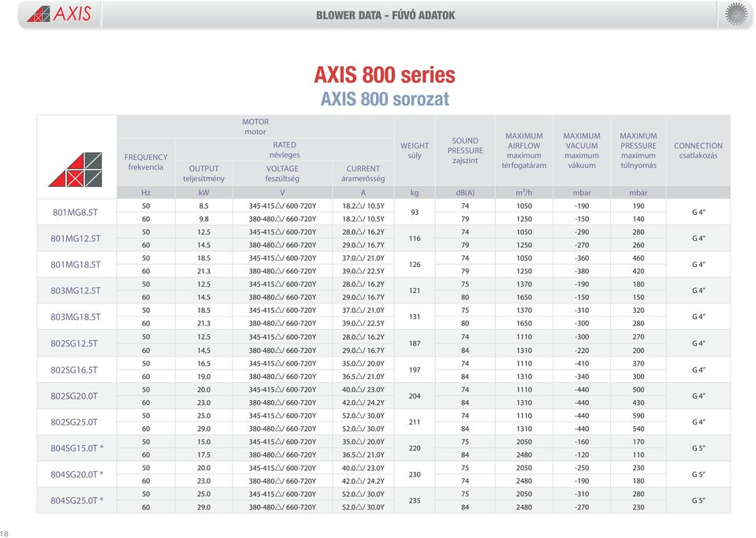The width and height of the screenshot is (756, 538).
Task: Select model 803MG12.5T in the table
Action: 76,291
